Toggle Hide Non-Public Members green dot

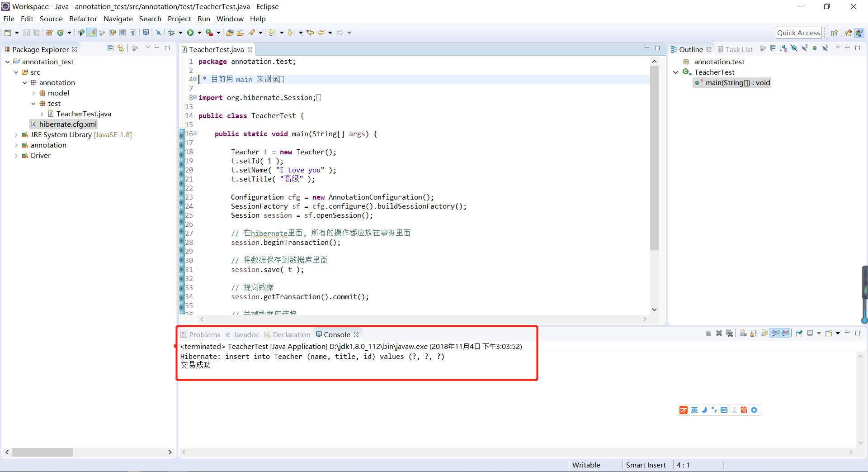(815, 48)
